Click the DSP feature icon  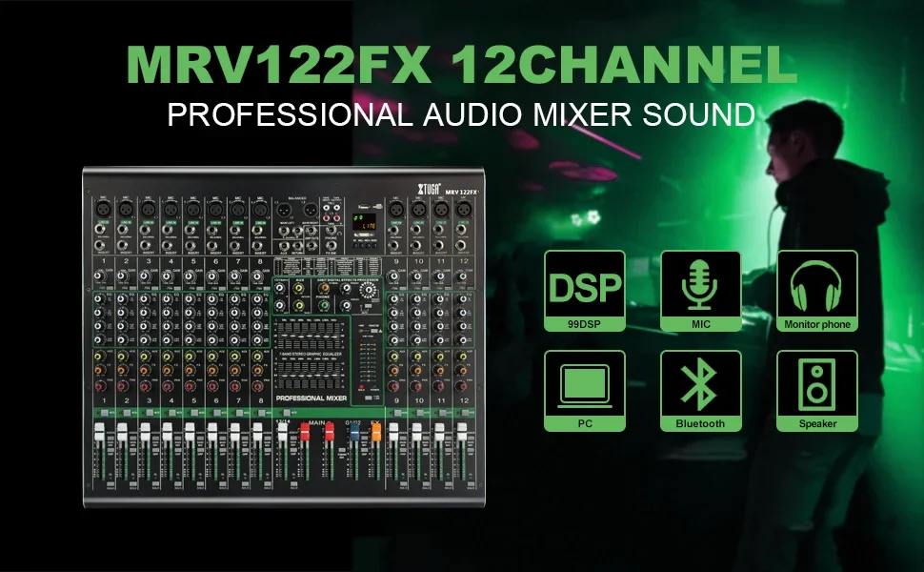coord(584,290)
